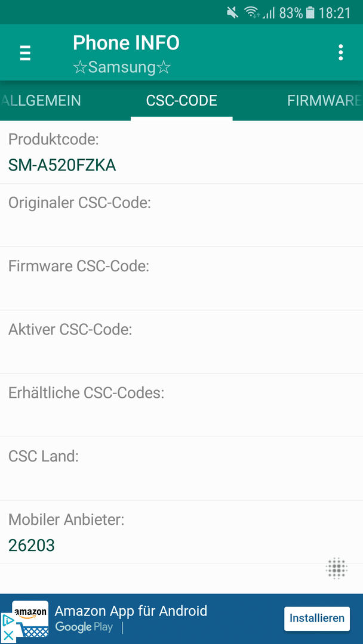363x644 pixels.
Task: Close the ad with the X icon
Action: click(x=7, y=636)
